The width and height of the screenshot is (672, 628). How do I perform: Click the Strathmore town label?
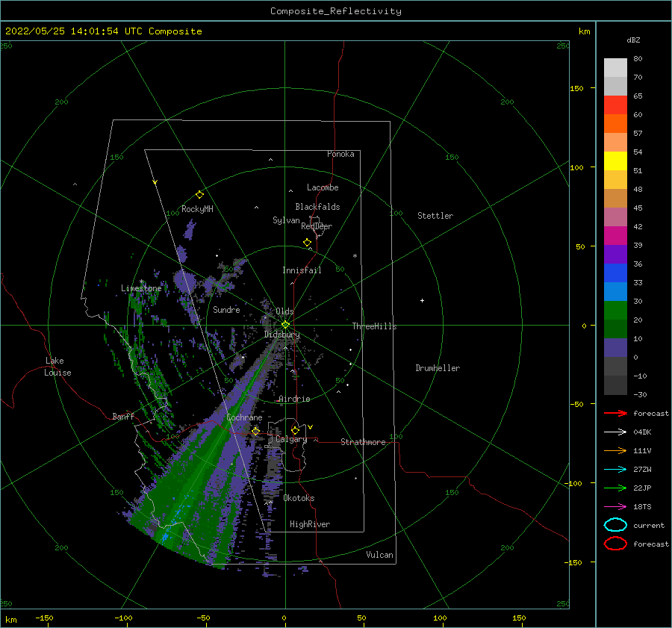coord(363,442)
